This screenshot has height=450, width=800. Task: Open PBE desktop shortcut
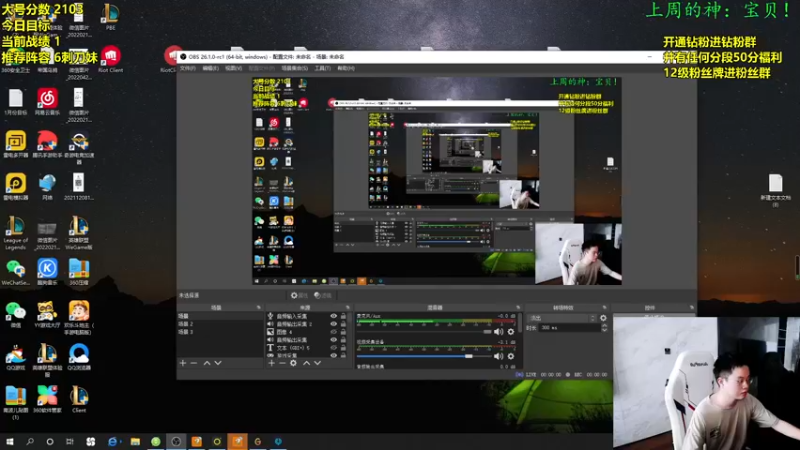click(x=110, y=16)
